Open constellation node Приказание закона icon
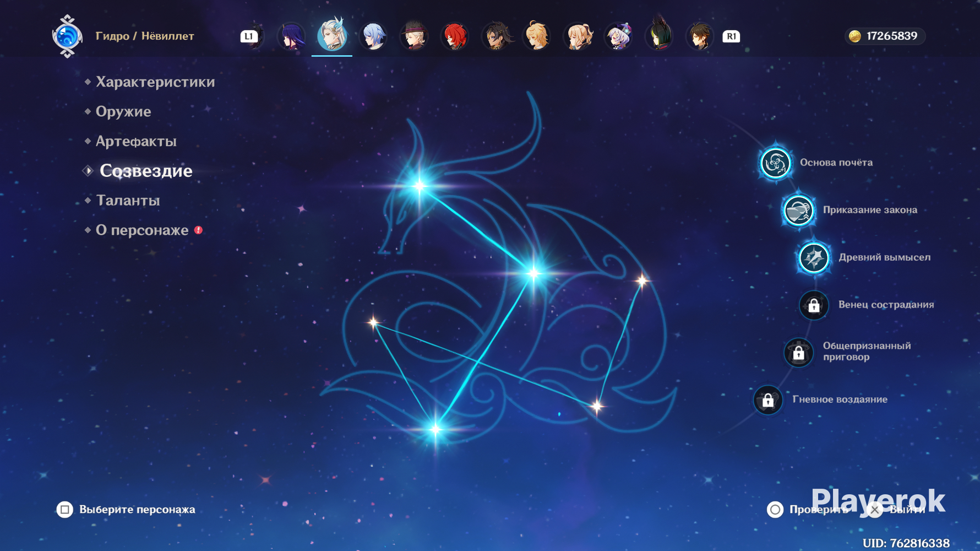Viewport: 980px width, 551px height. click(x=798, y=210)
